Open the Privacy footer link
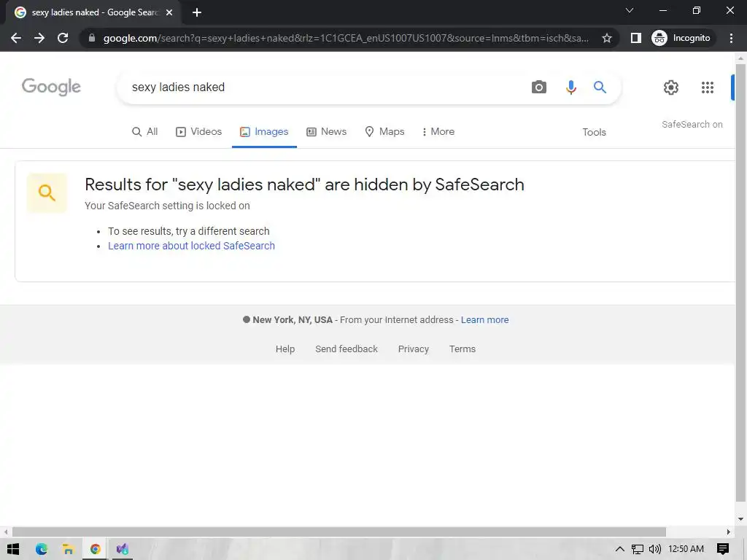The height and width of the screenshot is (560, 747). coord(414,349)
